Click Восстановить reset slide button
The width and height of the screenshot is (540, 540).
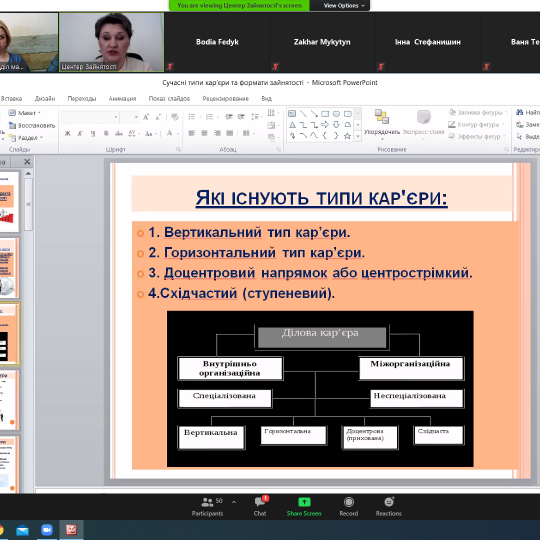point(32,125)
